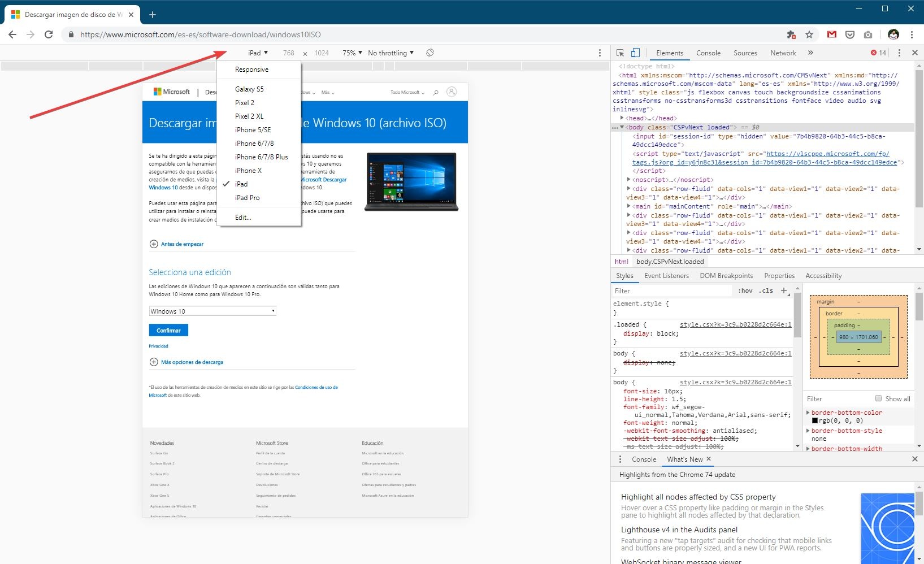Show more DevTools tabs

point(810,53)
